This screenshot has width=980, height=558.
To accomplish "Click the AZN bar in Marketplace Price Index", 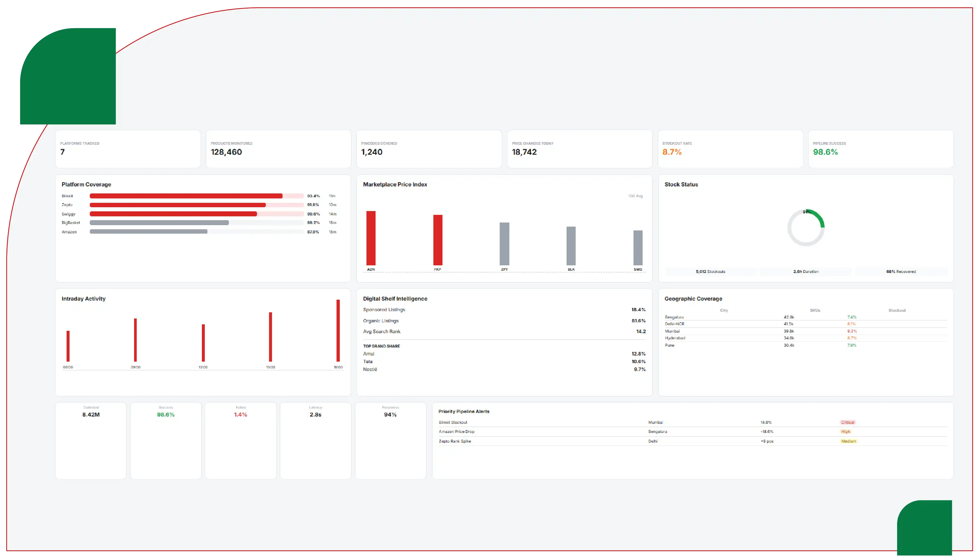I will tap(371, 238).
